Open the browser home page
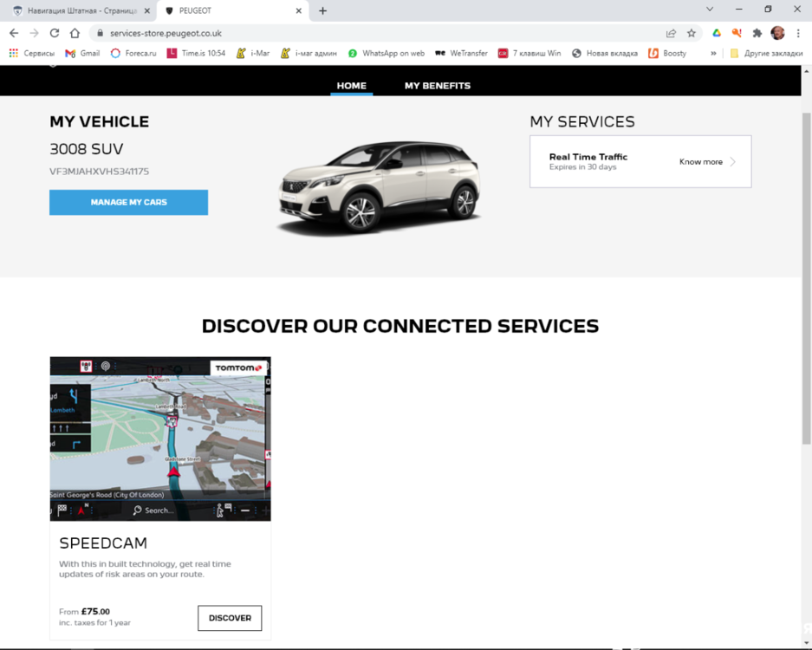This screenshot has width=812, height=650. pyautogui.click(x=75, y=33)
